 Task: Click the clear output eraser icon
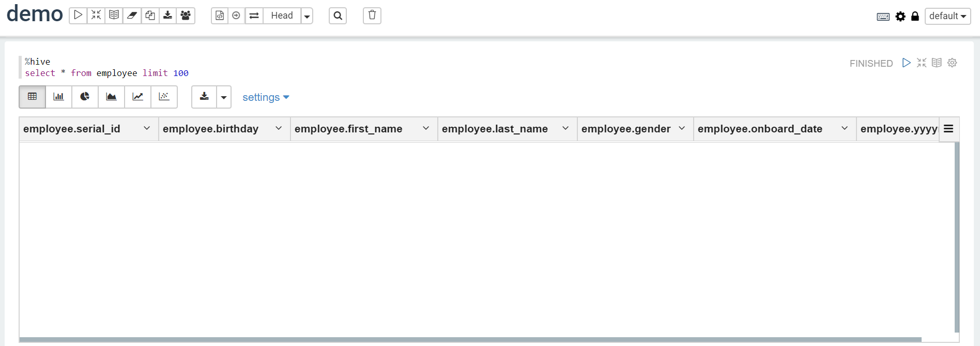click(132, 16)
